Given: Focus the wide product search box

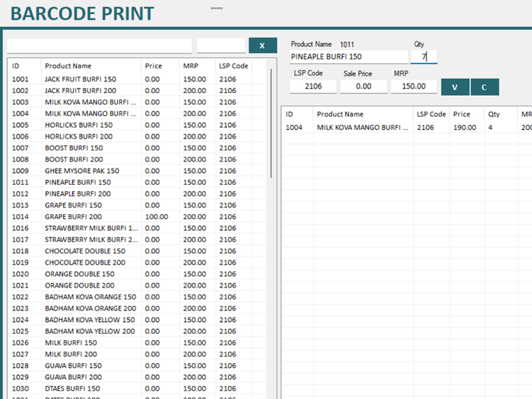Looking at the screenshot, I should (x=99, y=46).
